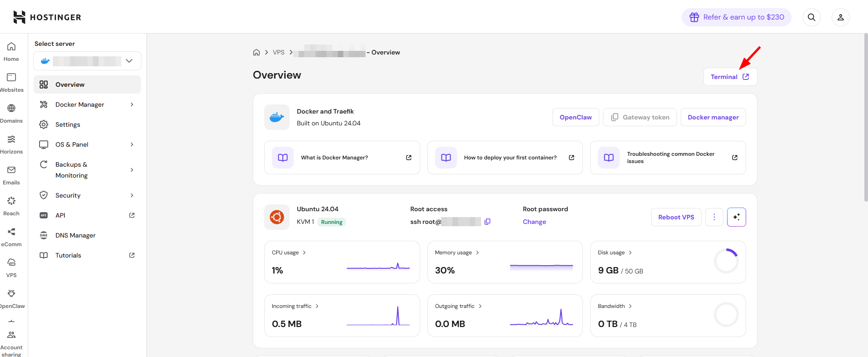This screenshot has height=357, width=868.
Task: Open Outgoing traffic details chevron
Action: (480, 306)
